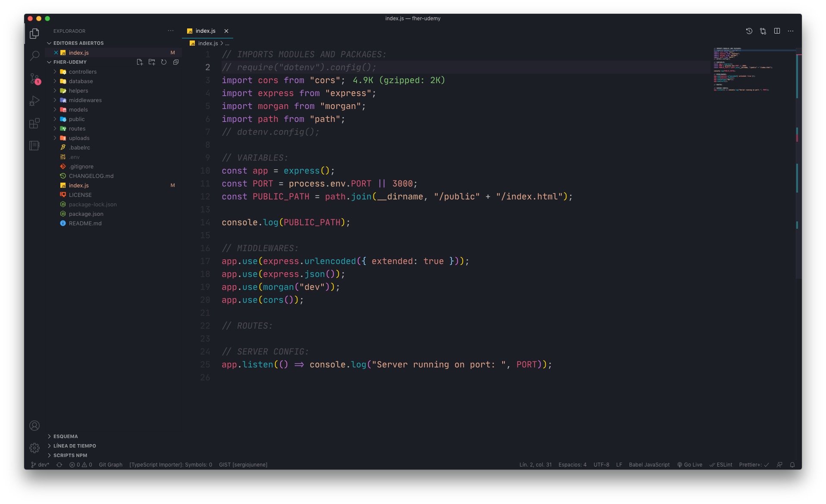Open README.md file
826x504 pixels.
114,224
